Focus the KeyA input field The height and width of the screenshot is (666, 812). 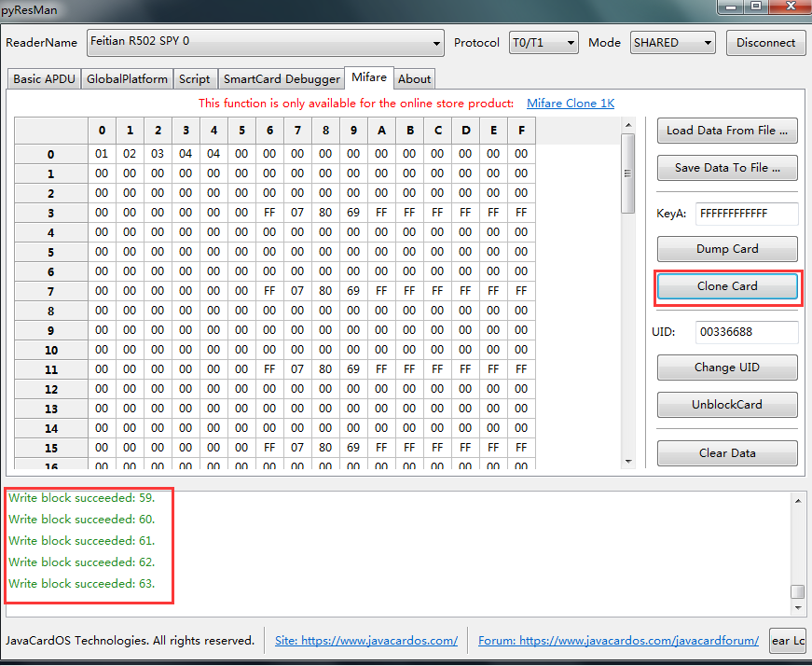pos(746,214)
